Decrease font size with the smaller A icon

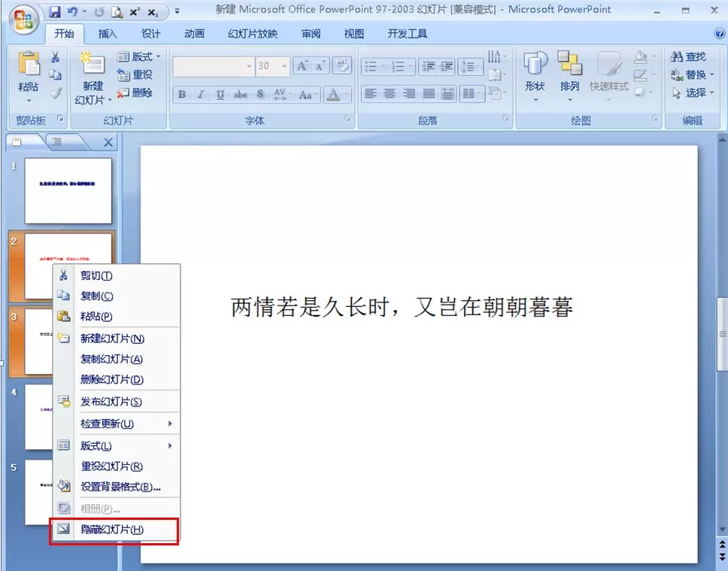click(320, 66)
